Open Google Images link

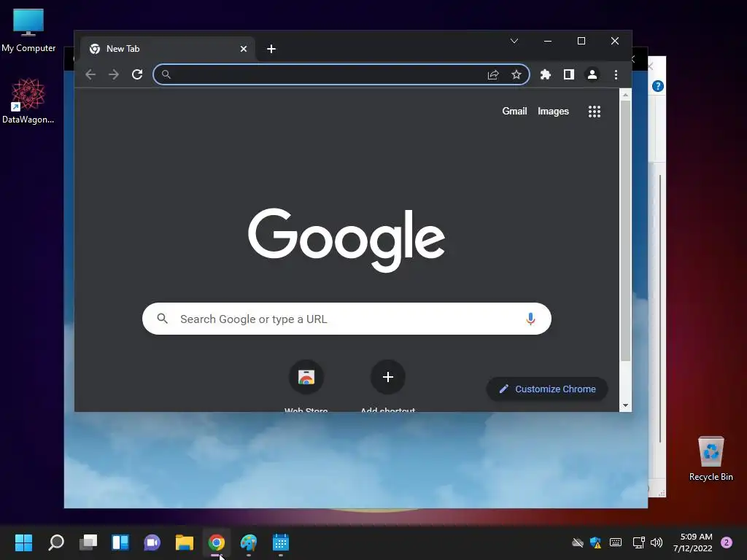pyautogui.click(x=553, y=111)
